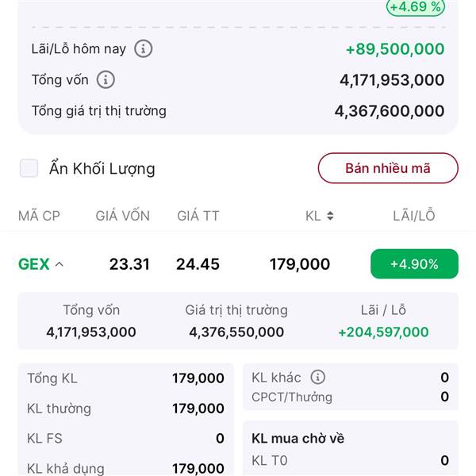Click the GIÁ TT column header

[x=198, y=216]
